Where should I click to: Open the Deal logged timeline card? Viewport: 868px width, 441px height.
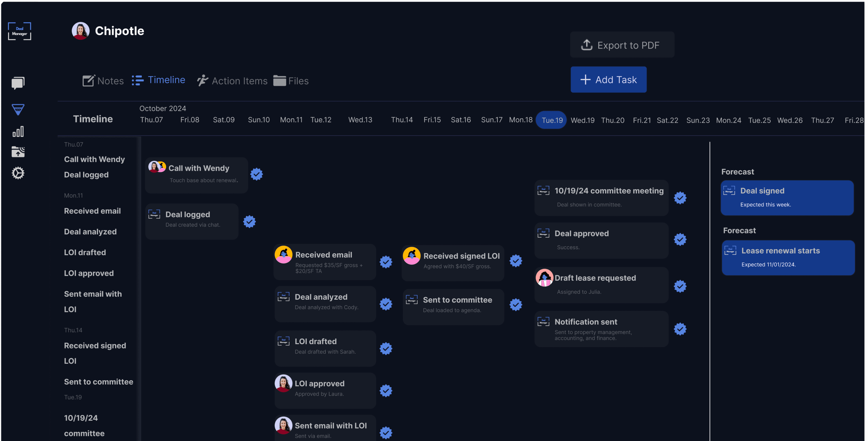192,221
